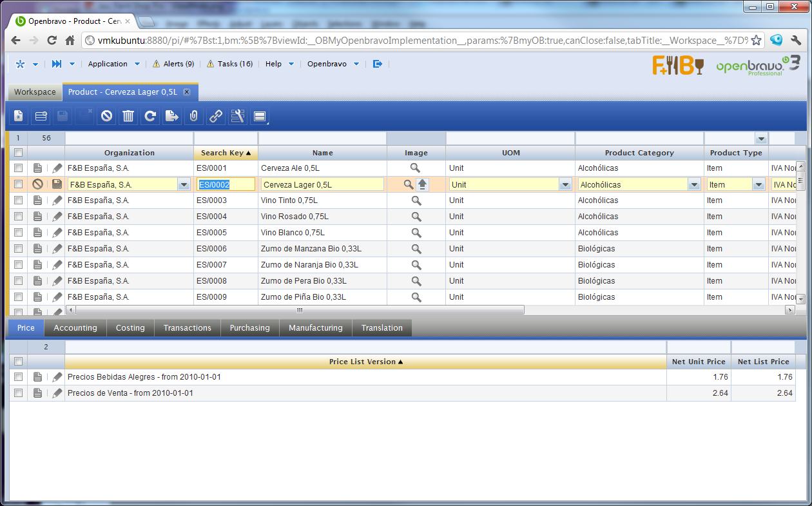Toggle select-all checkbox in product grid header
The width and height of the screenshot is (812, 506).
19,153
